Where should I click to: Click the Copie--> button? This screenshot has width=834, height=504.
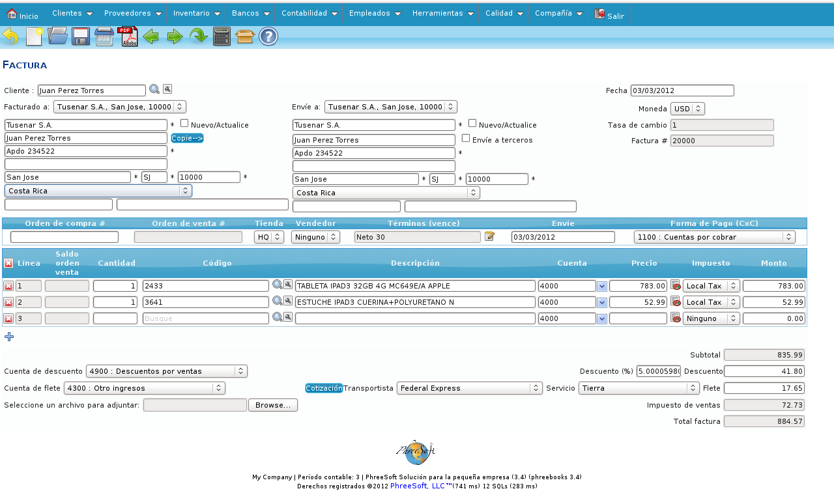pos(187,138)
